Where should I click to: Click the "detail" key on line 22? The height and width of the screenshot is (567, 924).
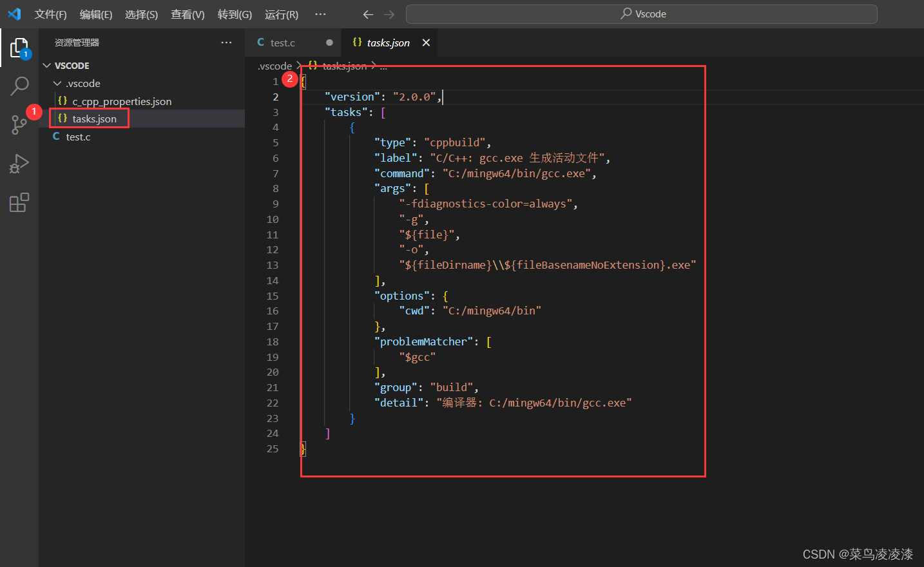(x=399, y=403)
